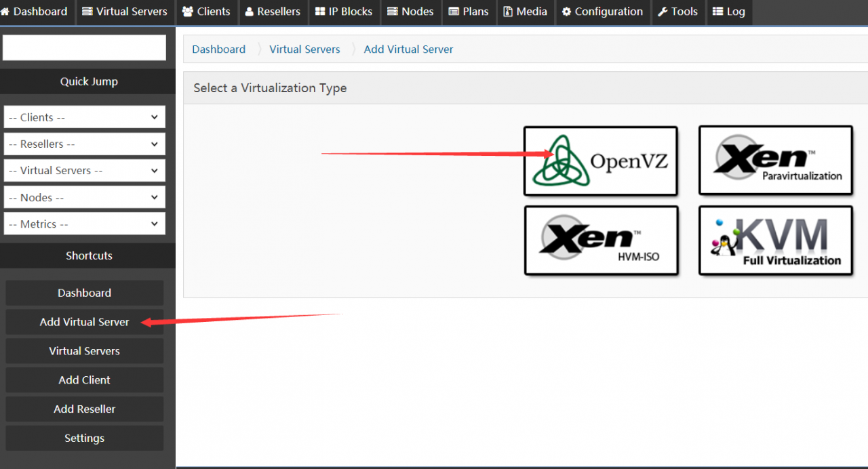Click the Dashboard shortcut button in sidebar
Image resolution: width=868 pixels, height=469 pixels.
click(85, 293)
